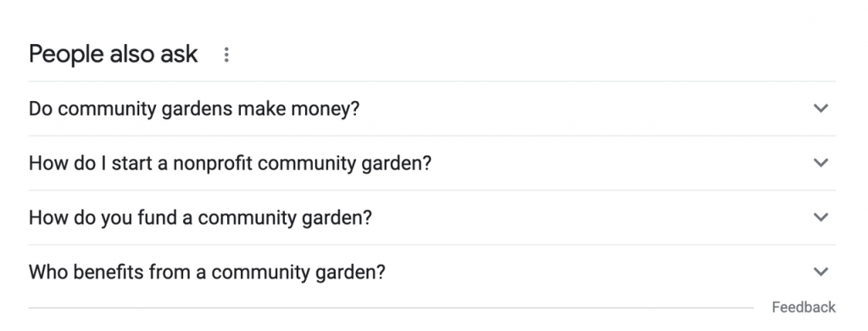Select the question text about funding a garden
Image resolution: width=868 pixels, height=331 pixels.
tap(200, 217)
